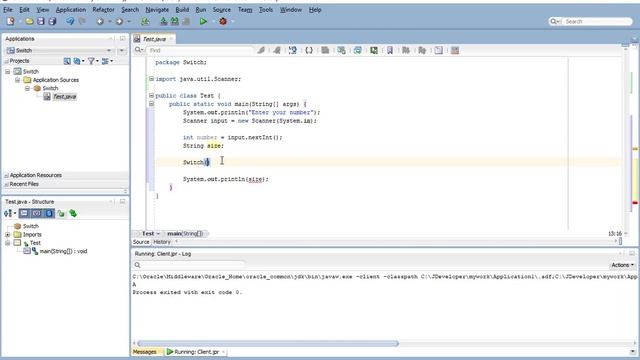Click the Debug bug icon
Screen dimensions: 640x360
(x=223, y=21)
